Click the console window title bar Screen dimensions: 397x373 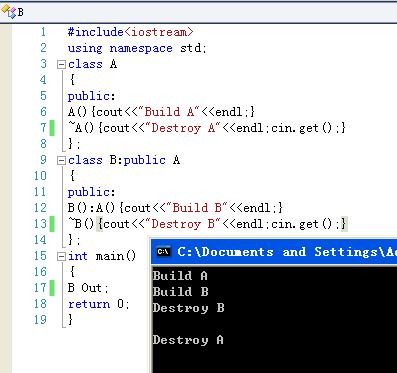273,252
